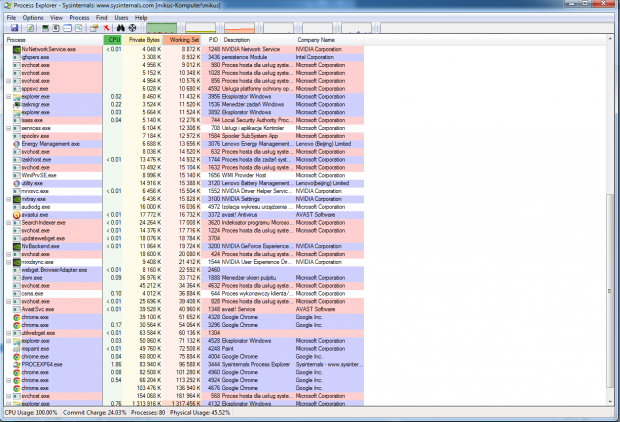
Task: Open System Information from the toolbar icon
Action: tap(45, 28)
